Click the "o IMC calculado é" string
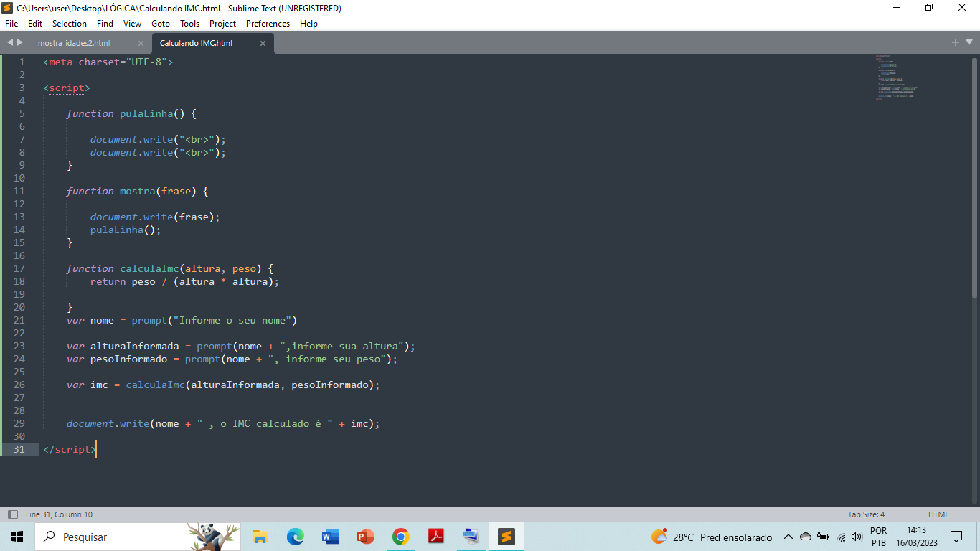The height and width of the screenshot is (551, 980). [265, 423]
